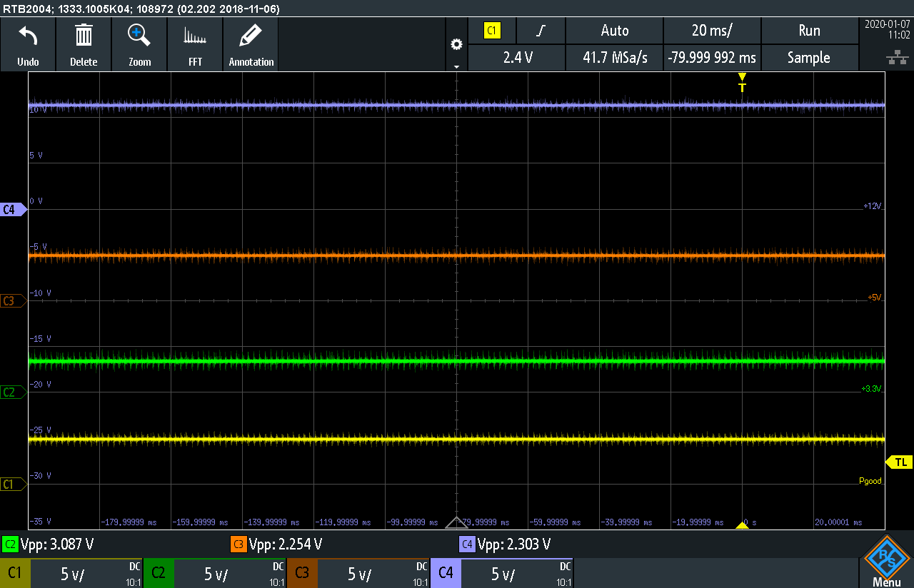
Task: Adjust the 20 ms/ time base
Action: (x=712, y=31)
